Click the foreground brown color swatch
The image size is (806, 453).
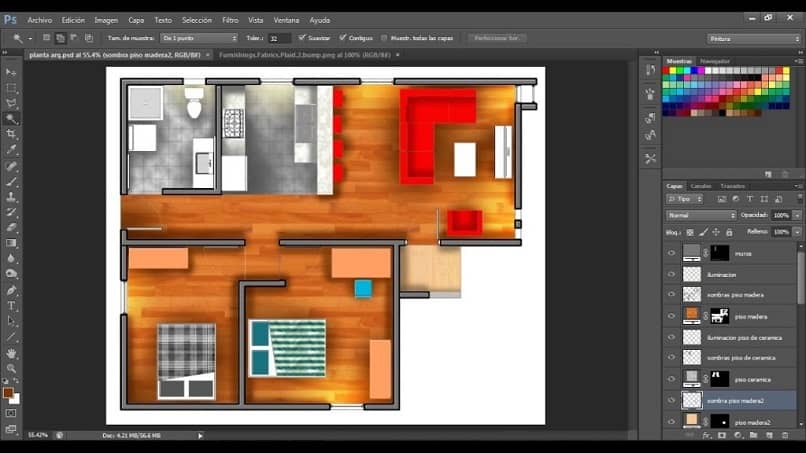click(x=8, y=393)
